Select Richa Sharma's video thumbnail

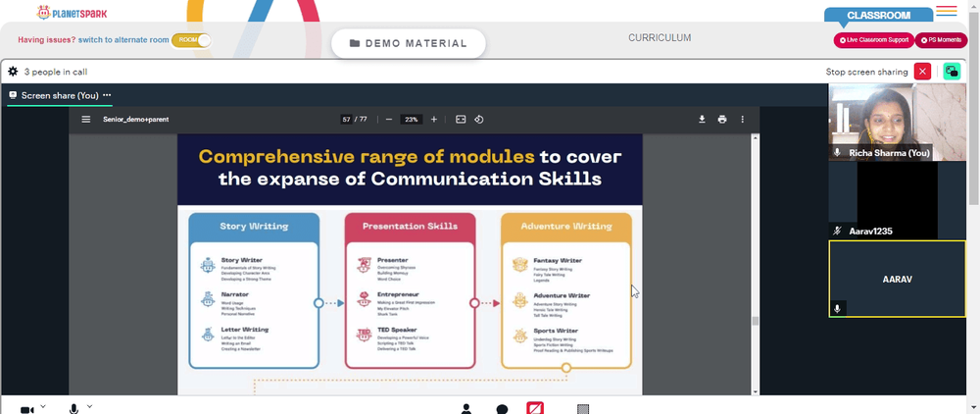[897, 122]
